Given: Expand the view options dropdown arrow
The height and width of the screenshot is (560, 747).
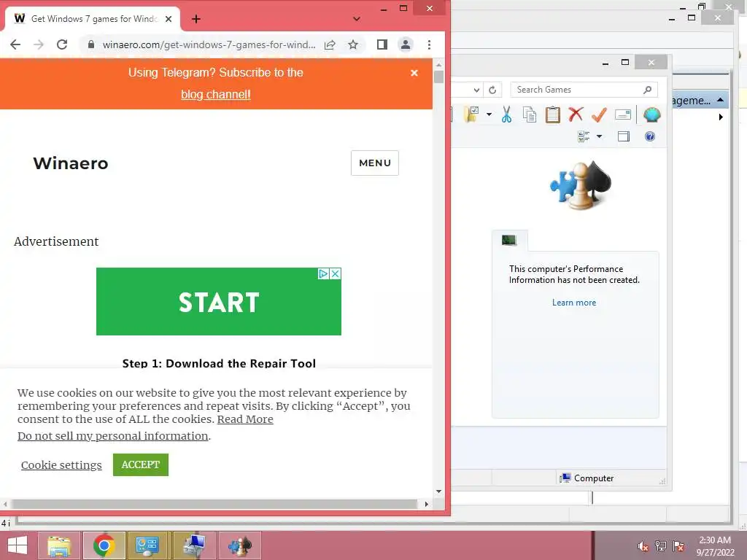Looking at the screenshot, I should coord(600,136).
